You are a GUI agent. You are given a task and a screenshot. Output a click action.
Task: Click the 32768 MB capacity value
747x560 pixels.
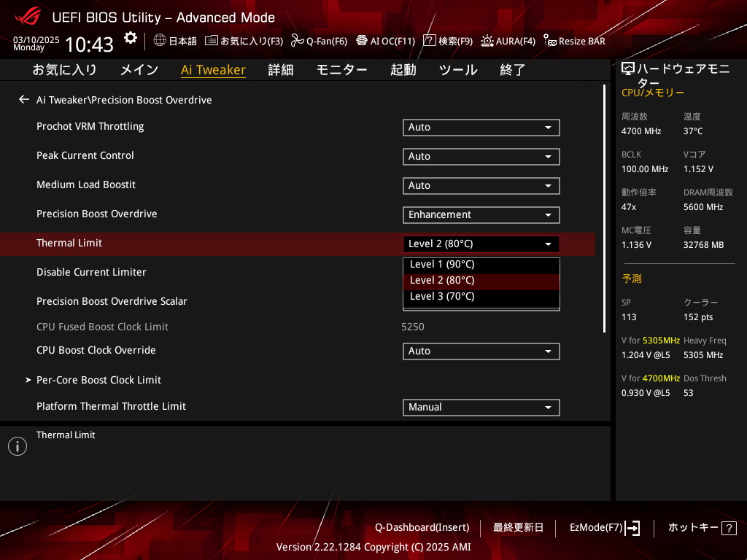[x=704, y=245]
